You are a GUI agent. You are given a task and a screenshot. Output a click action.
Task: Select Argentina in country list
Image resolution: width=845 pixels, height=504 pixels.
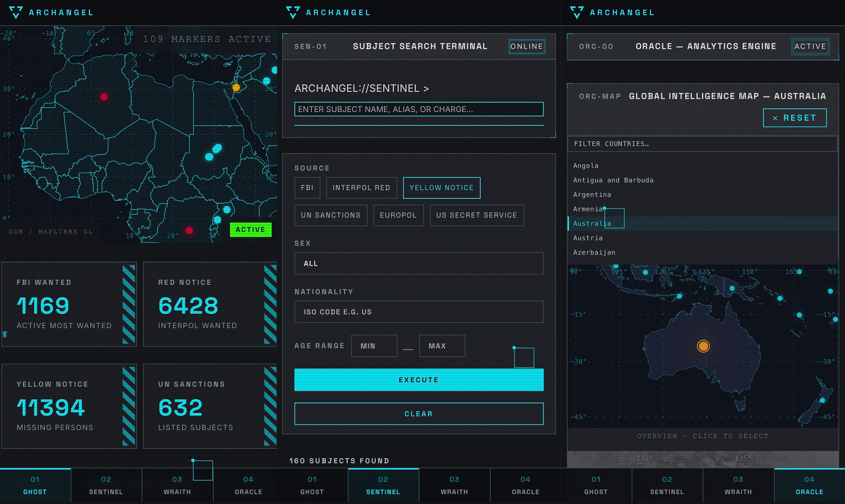(x=703, y=195)
